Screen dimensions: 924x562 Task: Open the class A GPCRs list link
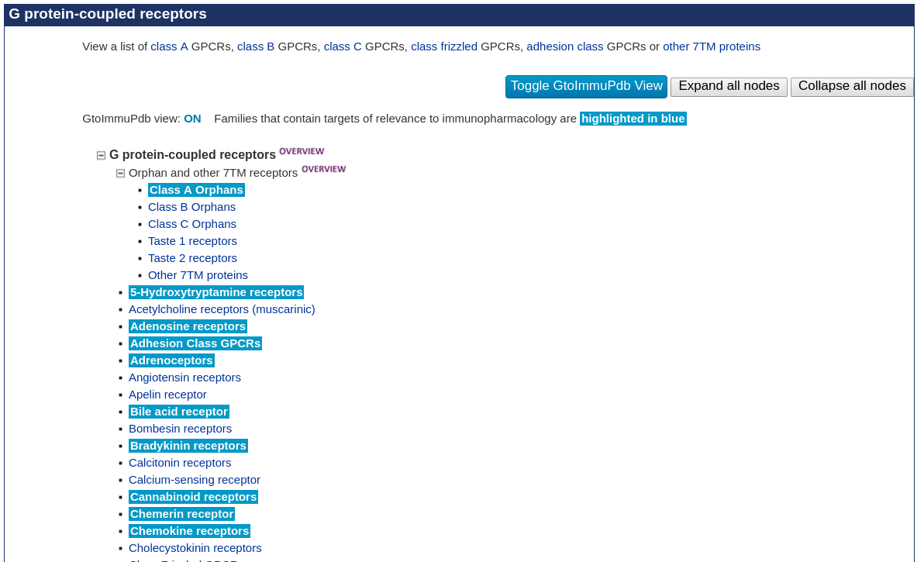pyautogui.click(x=169, y=47)
